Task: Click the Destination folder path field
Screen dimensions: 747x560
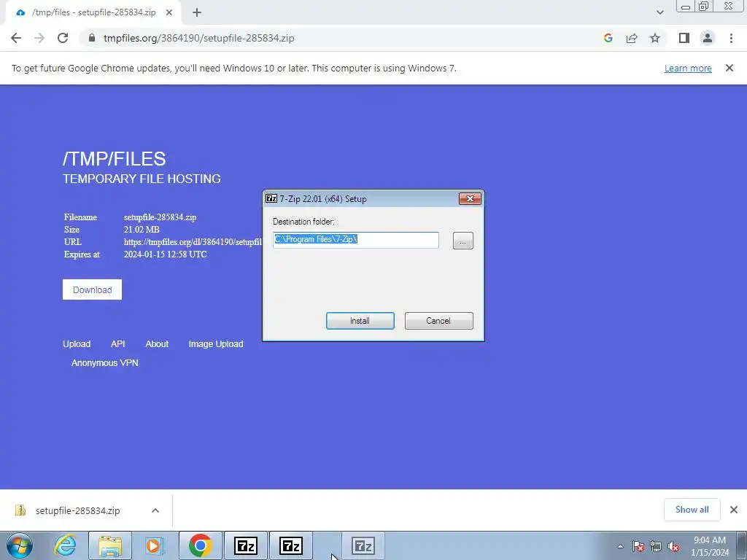Action: [355, 239]
